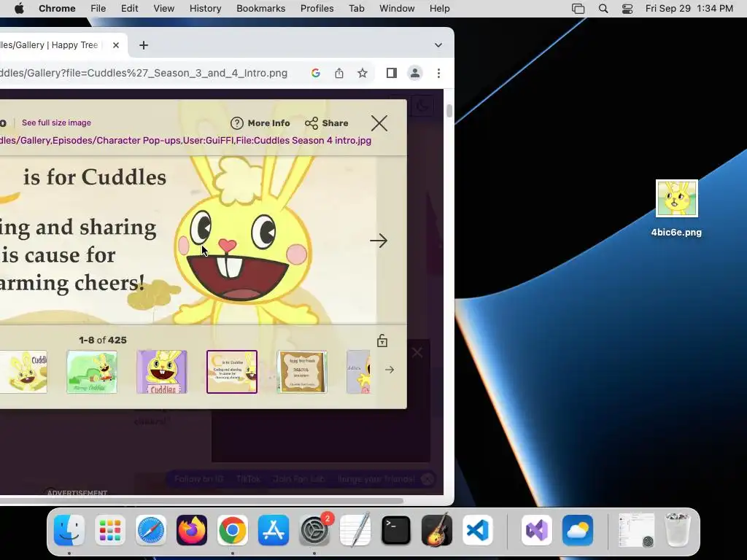Image resolution: width=747 pixels, height=560 pixels.
Task: Open the Apple menu
Action: [x=19, y=9]
